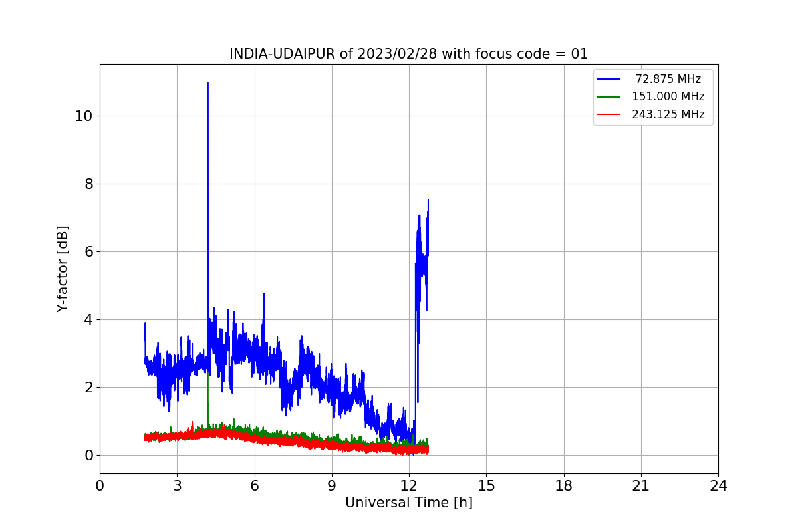
Task: Click x-axis tick label 0
Action: [x=100, y=486]
